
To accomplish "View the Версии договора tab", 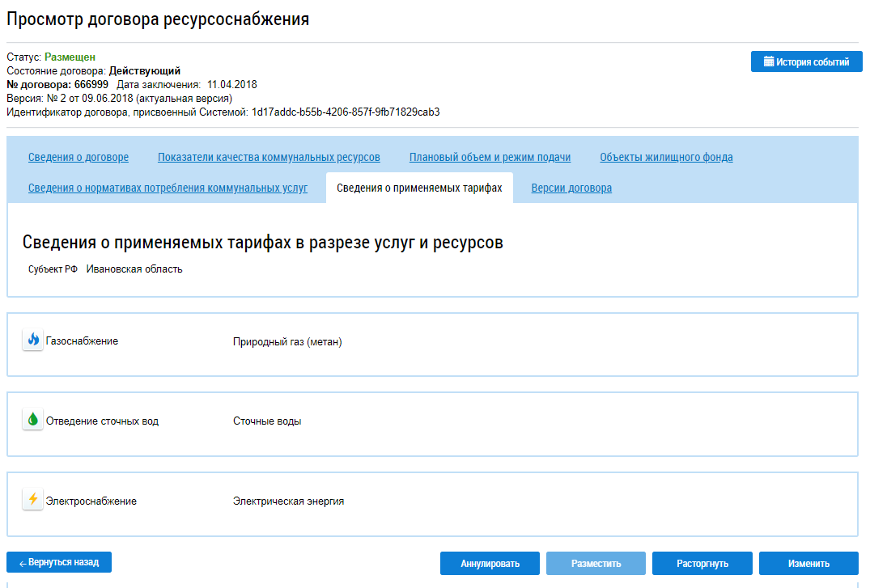I will tap(571, 188).
